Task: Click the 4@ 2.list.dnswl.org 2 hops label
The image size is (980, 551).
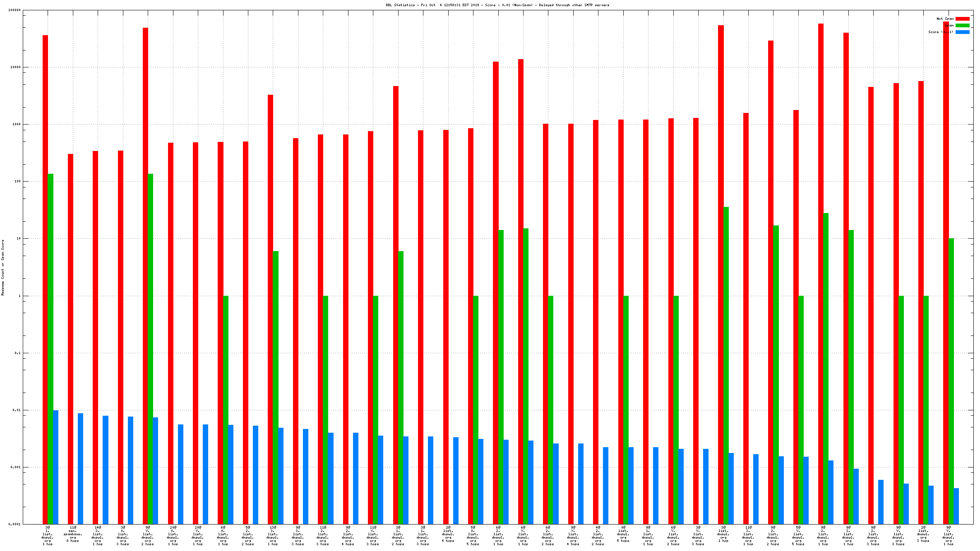Action: [x=598, y=536]
